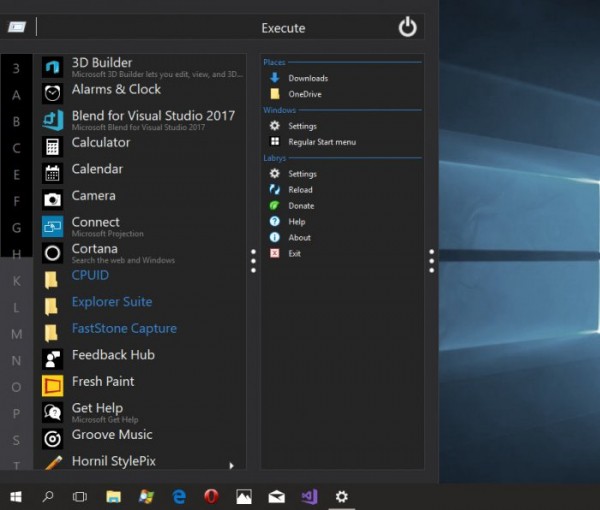
Task: Jump to the letter S in the index
Action: (x=16, y=440)
